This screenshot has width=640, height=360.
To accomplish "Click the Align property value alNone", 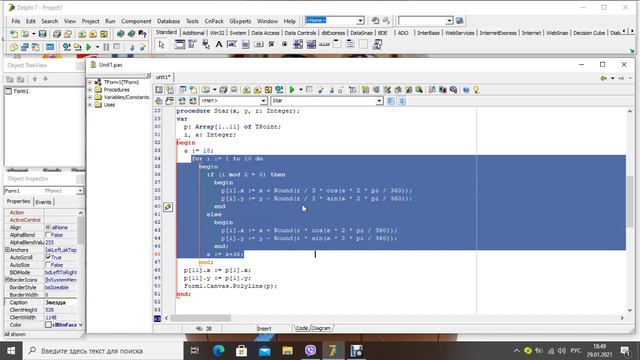I will pyautogui.click(x=60, y=227).
